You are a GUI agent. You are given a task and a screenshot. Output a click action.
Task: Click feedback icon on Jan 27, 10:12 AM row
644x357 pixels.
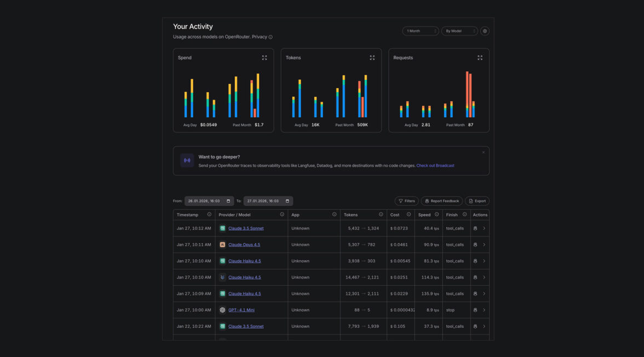[x=475, y=228]
